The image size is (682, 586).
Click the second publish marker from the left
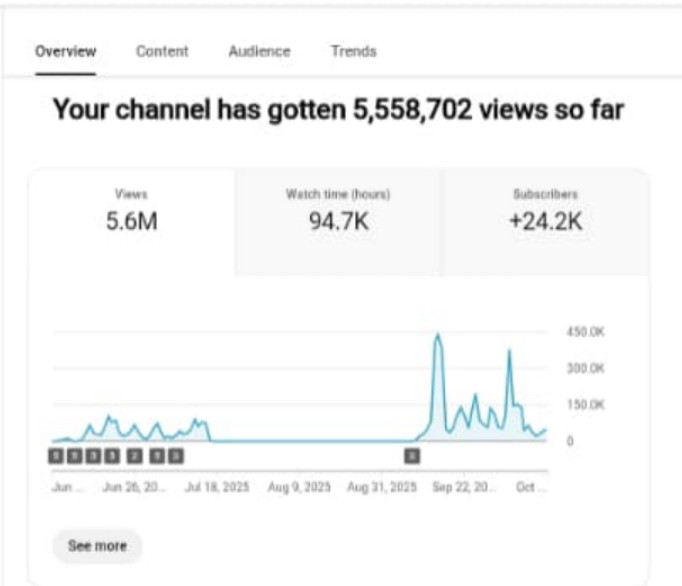(75, 456)
